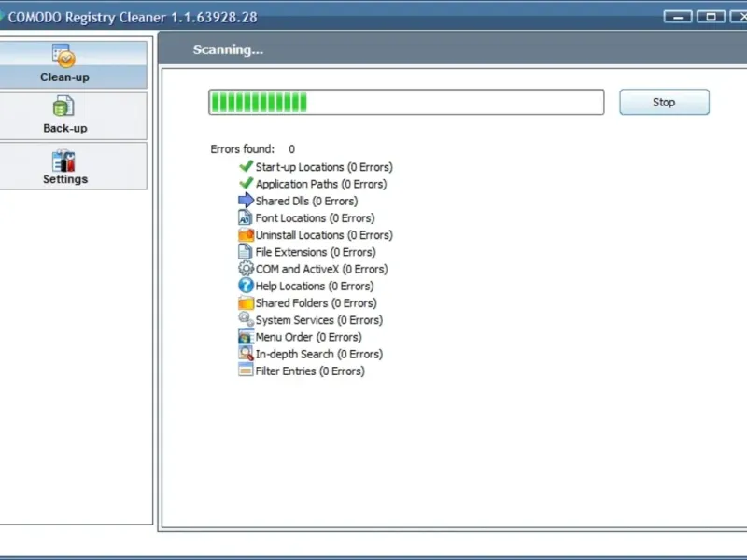Click the In-depth Search magnifier icon

246,354
